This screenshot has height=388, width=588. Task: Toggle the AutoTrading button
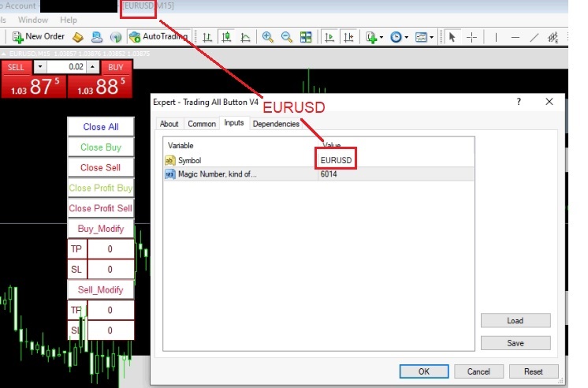coord(158,37)
